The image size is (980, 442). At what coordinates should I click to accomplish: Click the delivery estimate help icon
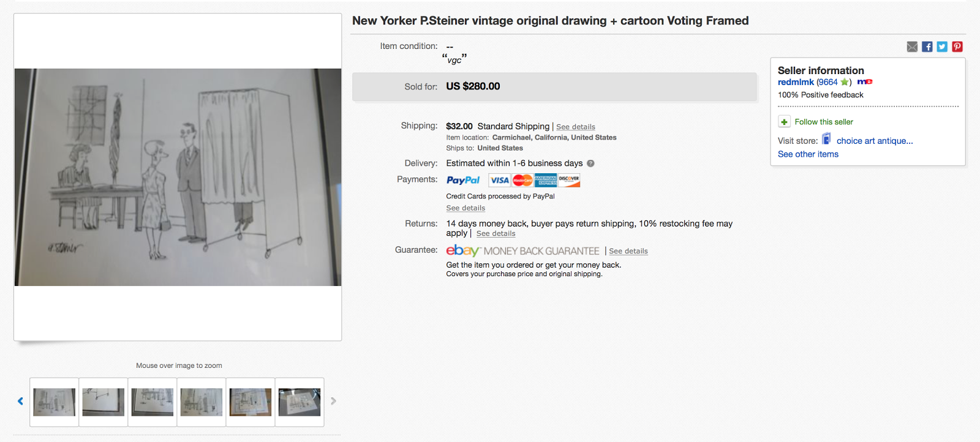(590, 163)
